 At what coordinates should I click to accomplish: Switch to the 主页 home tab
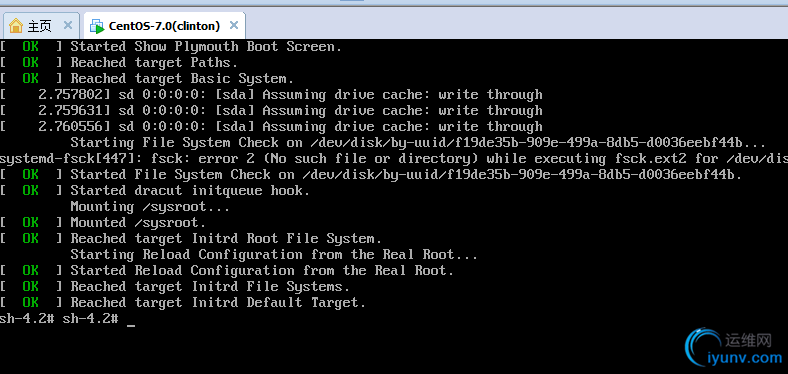(x=40, y=25)
